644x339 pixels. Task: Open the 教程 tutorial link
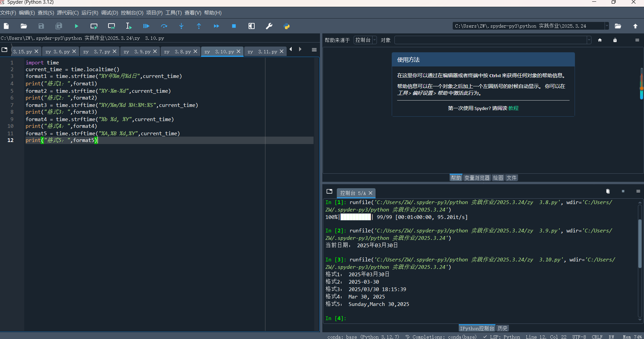click(x=513, y=108)
